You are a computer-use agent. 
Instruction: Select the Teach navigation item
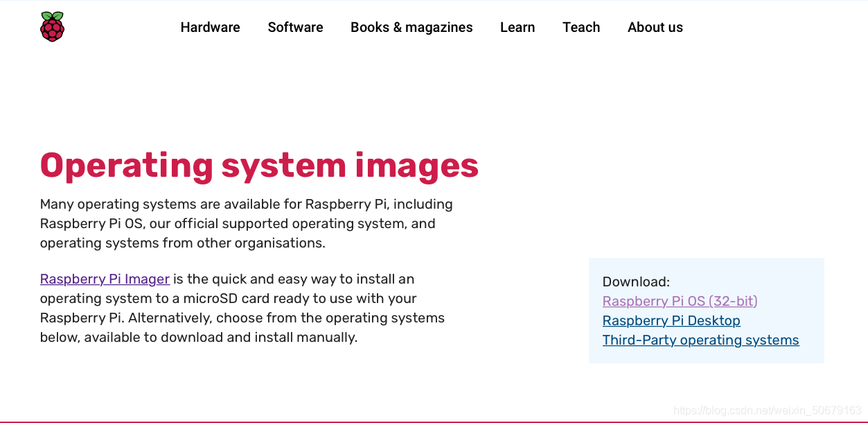(x=581, y=27)
